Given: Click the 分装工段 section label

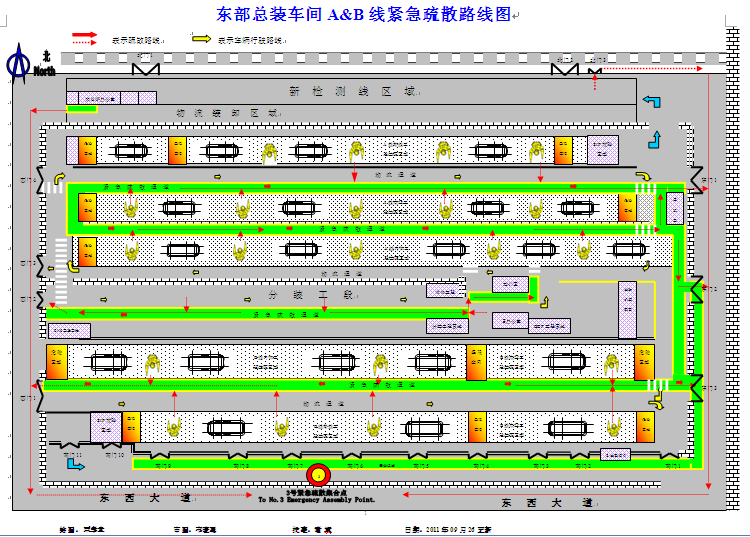Looking at the screenshot, I should click(x=311, y=295).
